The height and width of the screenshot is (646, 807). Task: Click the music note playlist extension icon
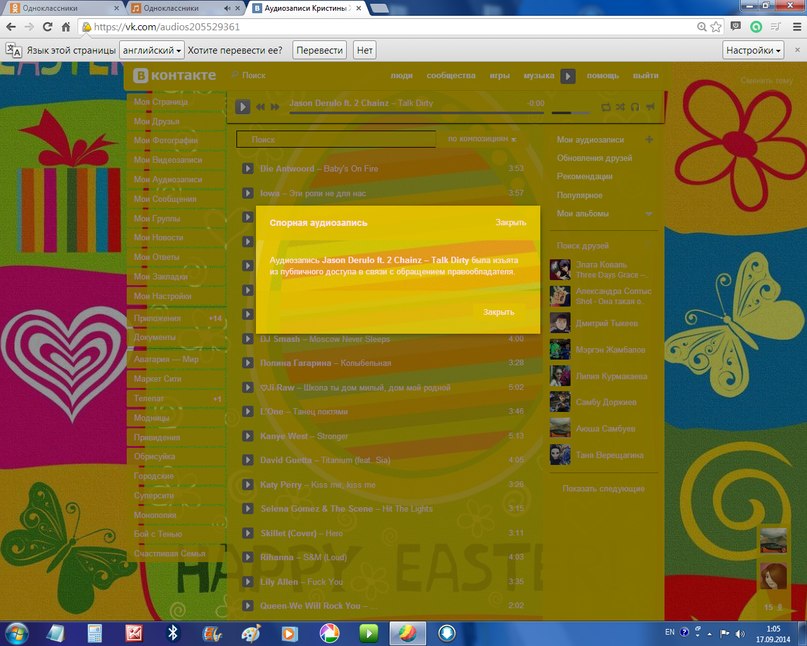[776, 27]
